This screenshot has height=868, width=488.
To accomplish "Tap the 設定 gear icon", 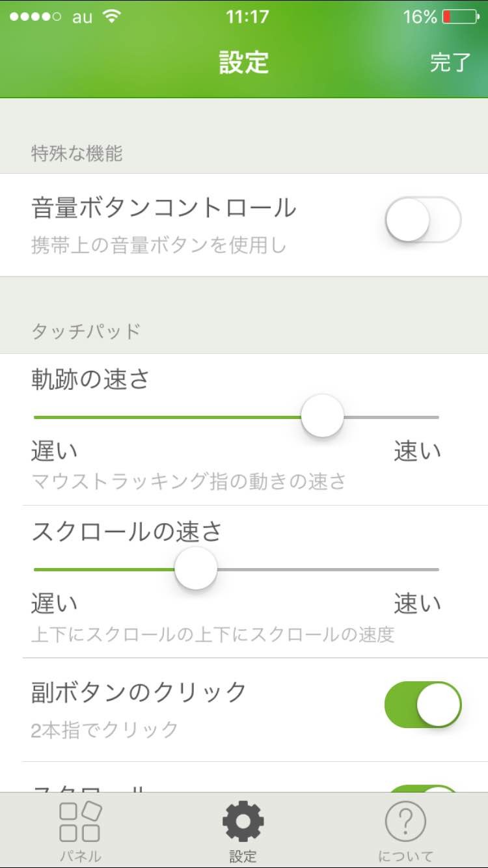I will click(243, 822).
